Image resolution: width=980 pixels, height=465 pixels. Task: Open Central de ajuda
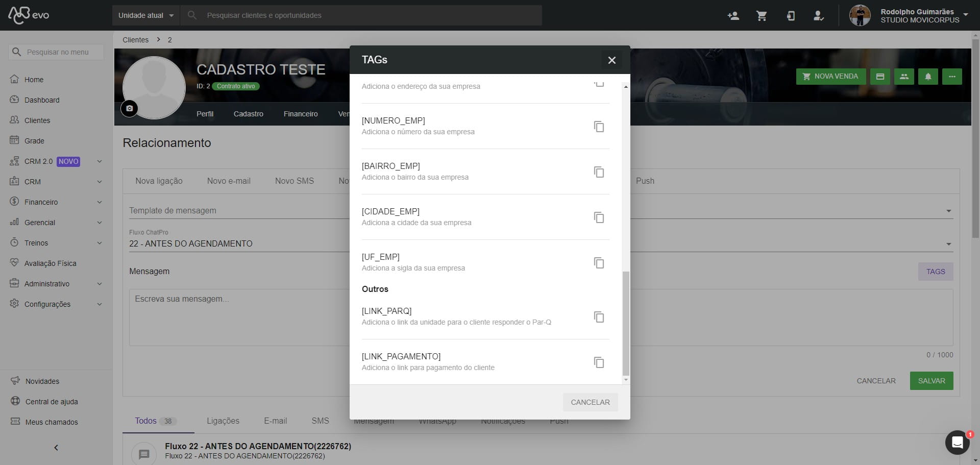[51, 402]
